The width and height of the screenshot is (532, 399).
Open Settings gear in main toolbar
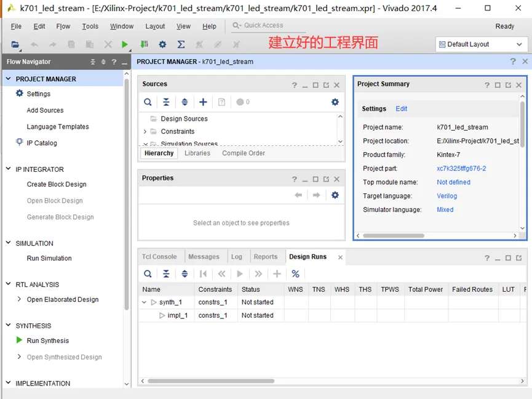click(162, 44)
